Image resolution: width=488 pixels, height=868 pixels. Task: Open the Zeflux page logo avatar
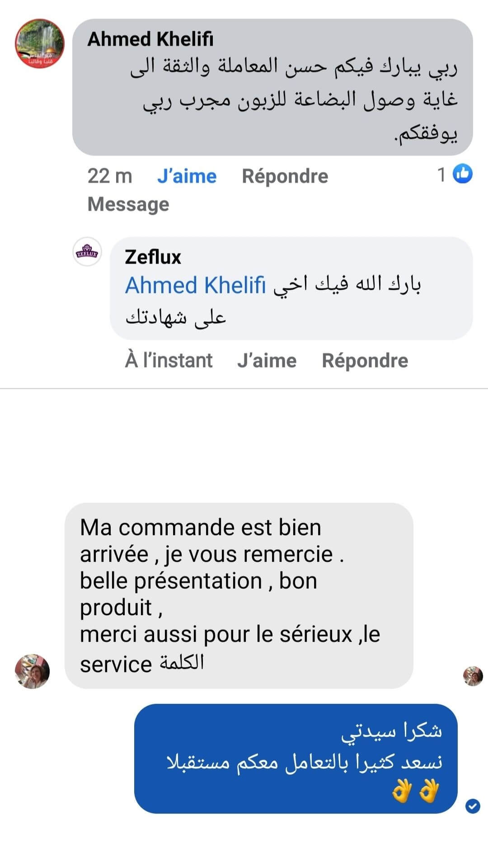coord(87,252)
